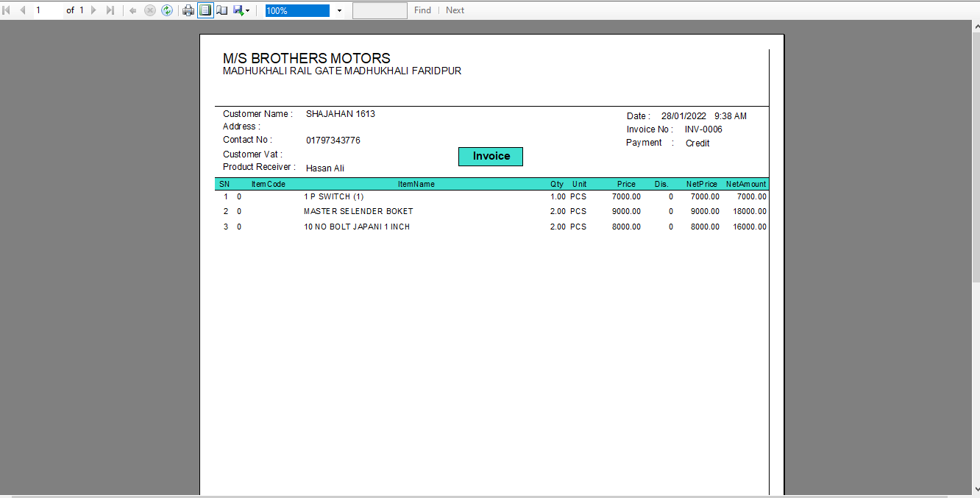Click the back to parent report arrow

point(133,10)
